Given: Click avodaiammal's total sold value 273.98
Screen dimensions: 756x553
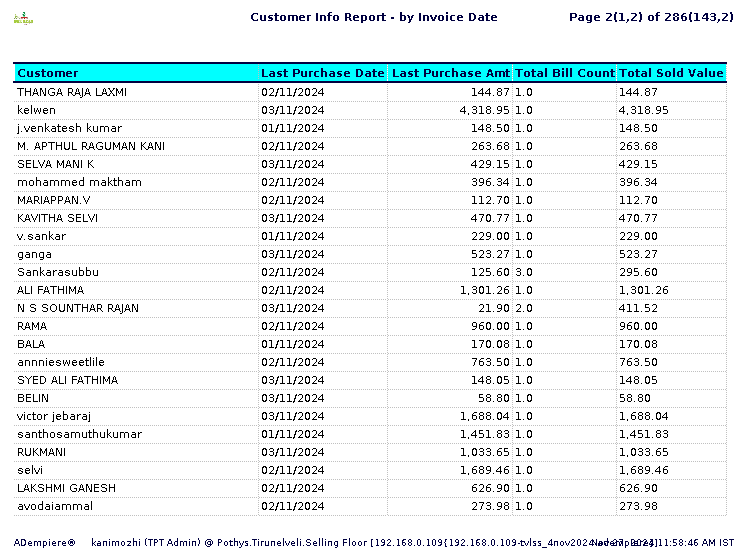Looking at the screenshot, I should pos(638,506).
